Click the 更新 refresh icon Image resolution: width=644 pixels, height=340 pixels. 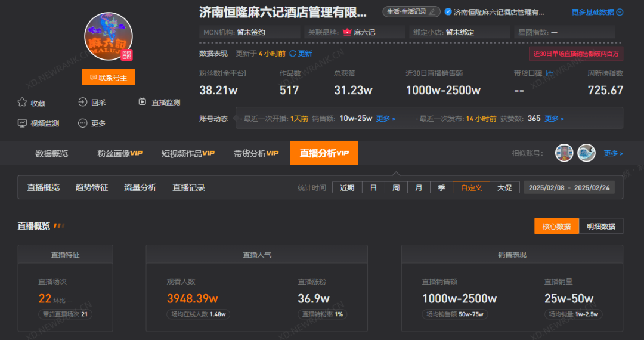(293, 53)
